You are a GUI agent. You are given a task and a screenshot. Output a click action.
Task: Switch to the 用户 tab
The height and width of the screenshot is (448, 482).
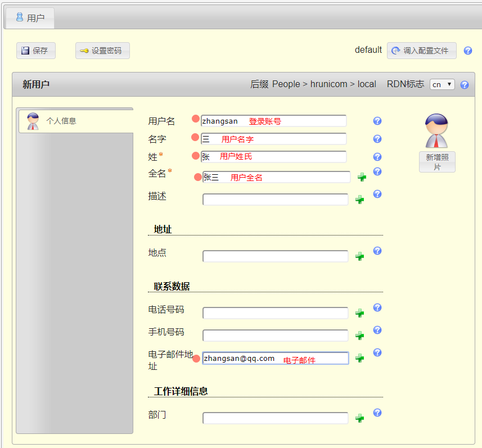30,18
